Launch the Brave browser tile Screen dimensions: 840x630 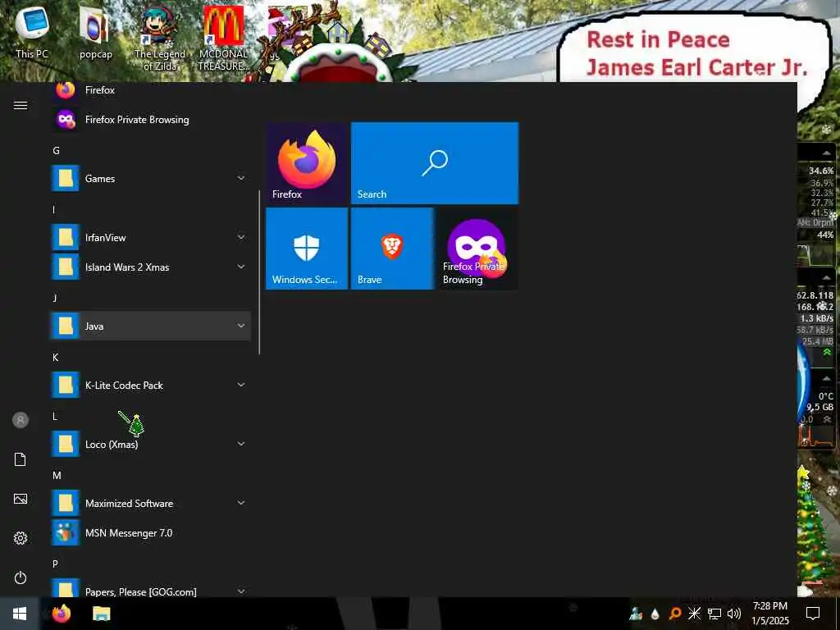click(x=392, y=249)
